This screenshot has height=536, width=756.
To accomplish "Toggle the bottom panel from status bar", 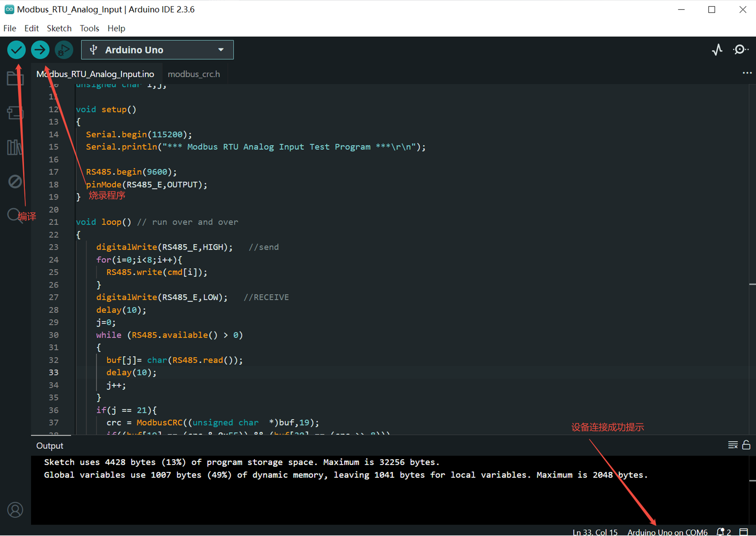I will click(x=743, y=532).
